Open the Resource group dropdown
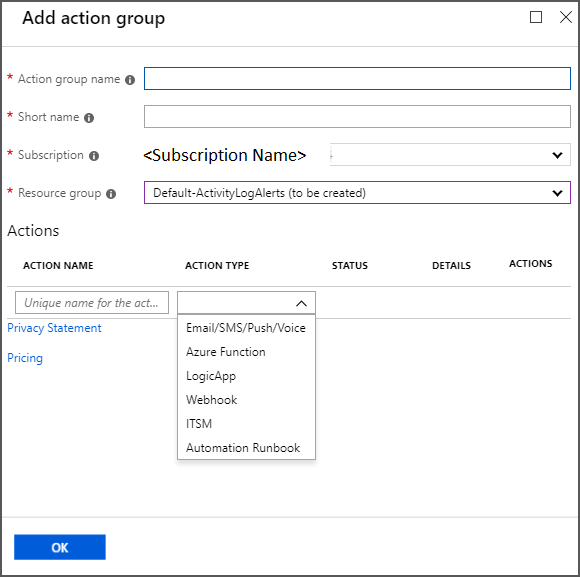The height and width of the screenshot is (579, 580). (357, 193)
